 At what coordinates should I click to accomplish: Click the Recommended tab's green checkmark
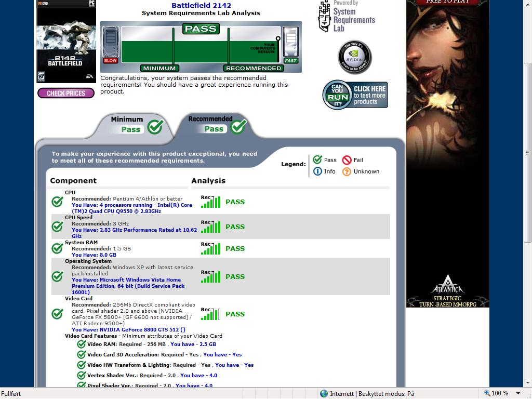pos(238,127)
